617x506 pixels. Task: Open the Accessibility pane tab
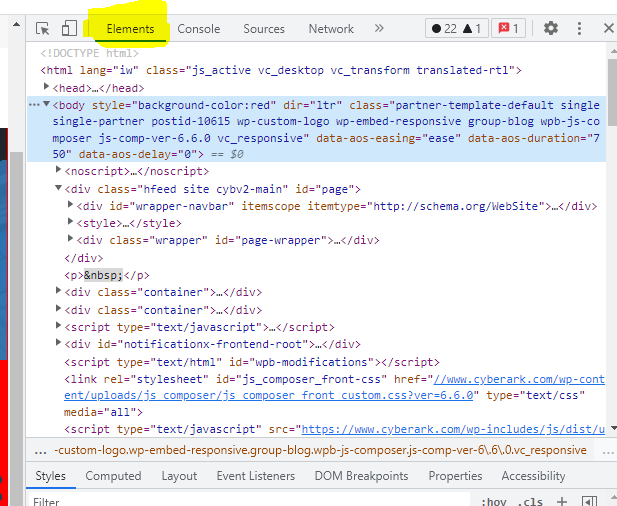tap(533, 476)
